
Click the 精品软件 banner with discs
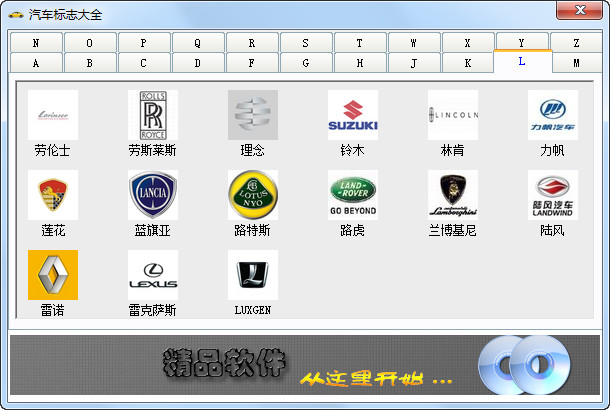click(x=305, y=365)
